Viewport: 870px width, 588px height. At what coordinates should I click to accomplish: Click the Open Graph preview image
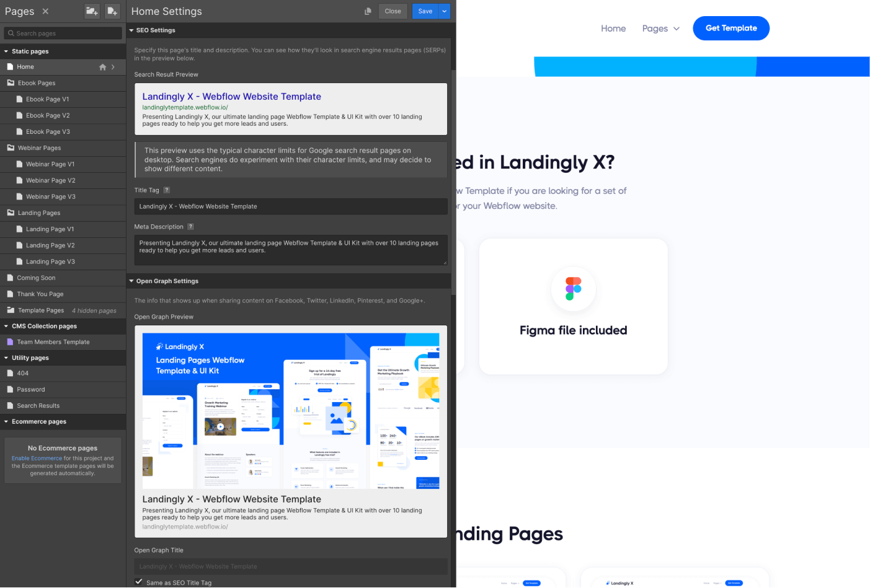click(291, 411)
